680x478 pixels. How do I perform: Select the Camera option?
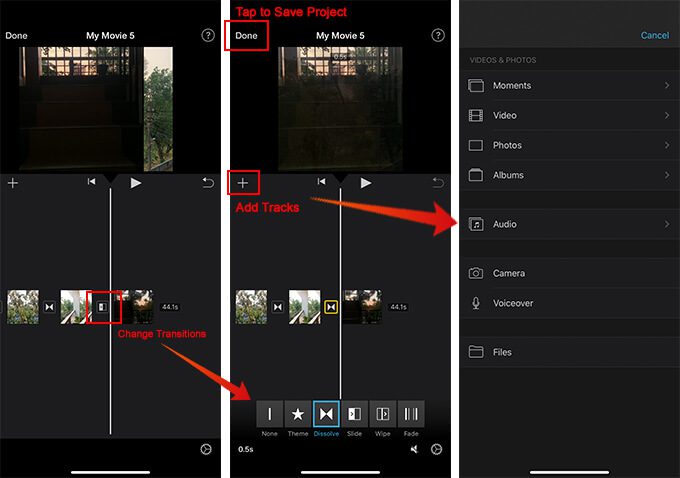(x=569, y=273)
